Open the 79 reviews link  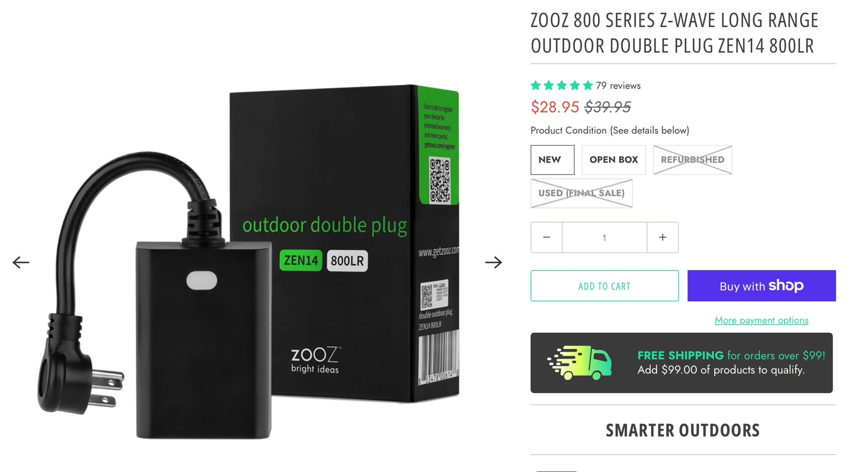coord(618,86)
